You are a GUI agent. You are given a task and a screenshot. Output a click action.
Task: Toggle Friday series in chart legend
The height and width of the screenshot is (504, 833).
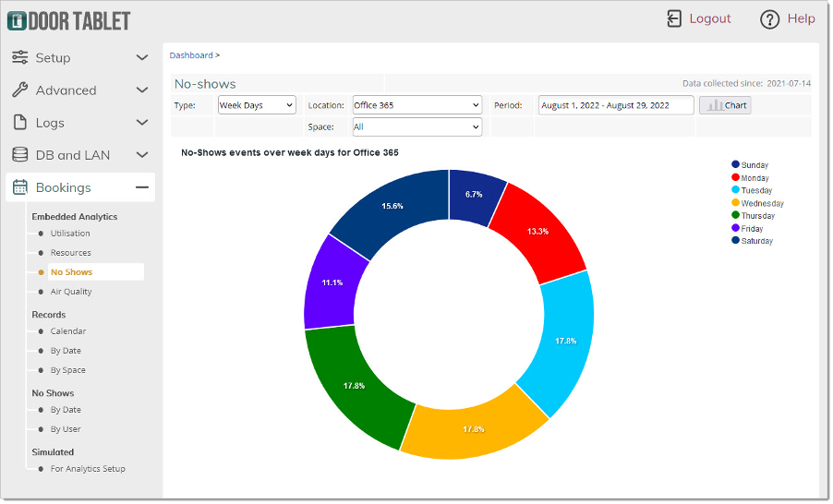751,228
